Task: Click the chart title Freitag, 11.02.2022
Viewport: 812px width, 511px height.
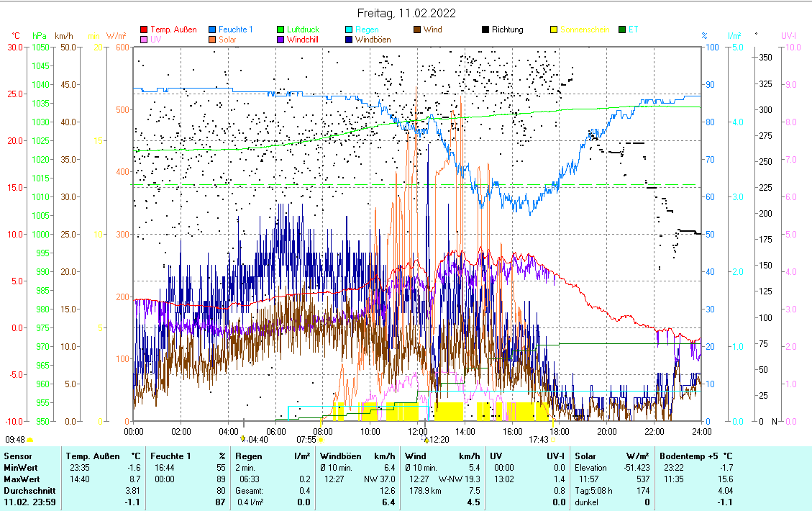Action: pyautogui.click(x=406, y=13)
